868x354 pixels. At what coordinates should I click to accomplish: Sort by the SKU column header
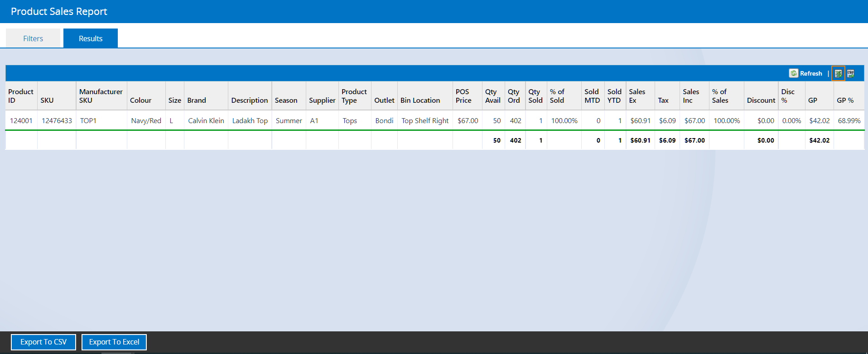[x=57, y=96]
